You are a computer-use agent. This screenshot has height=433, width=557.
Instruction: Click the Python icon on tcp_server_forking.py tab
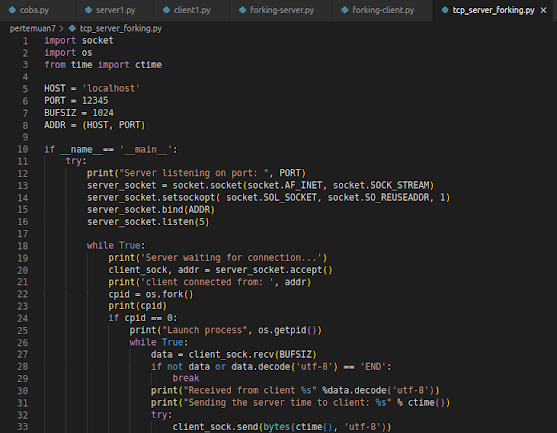[x=445, y=10]
